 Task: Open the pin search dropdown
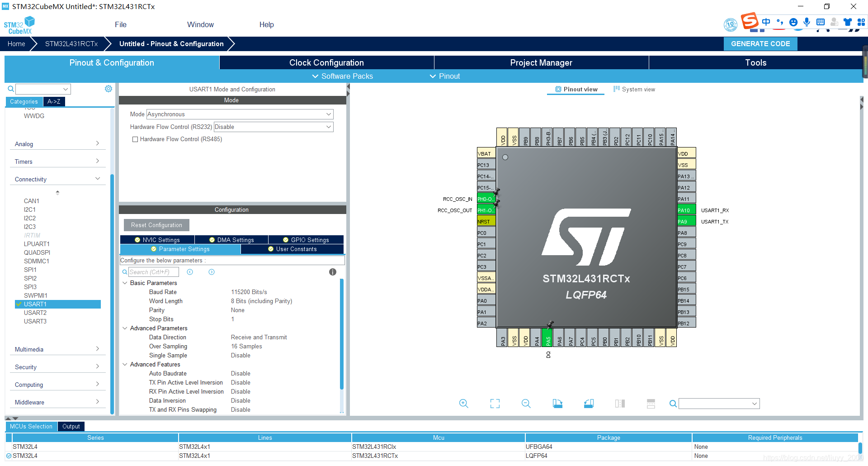click(x=719, y=404)
